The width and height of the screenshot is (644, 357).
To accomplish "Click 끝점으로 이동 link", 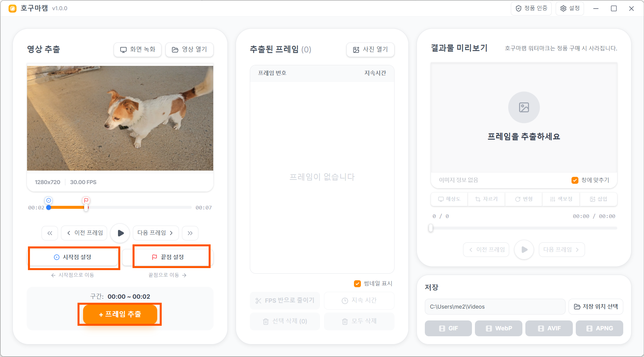I will (167, 275).
